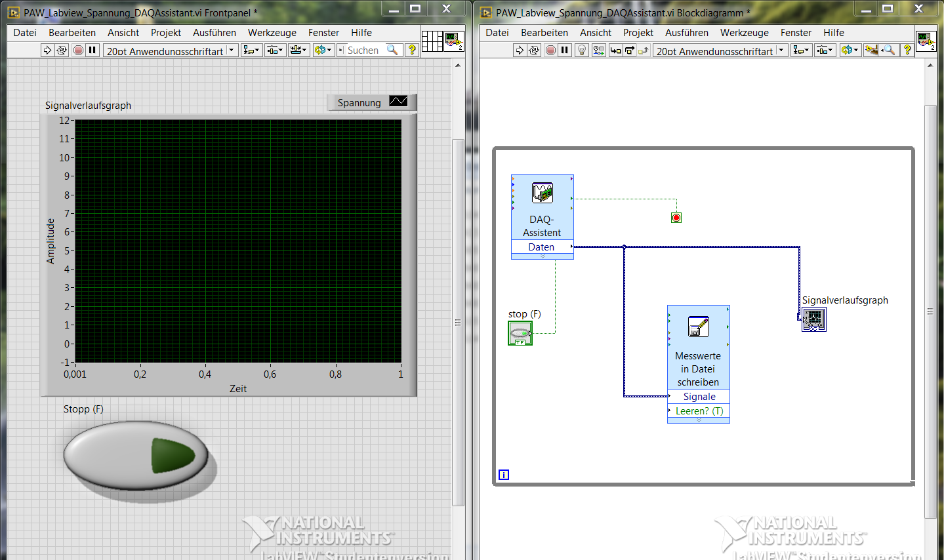Click the Retain Wire Values icon
The height and width of the screenshot is (560, 944).
click(598, 50)
